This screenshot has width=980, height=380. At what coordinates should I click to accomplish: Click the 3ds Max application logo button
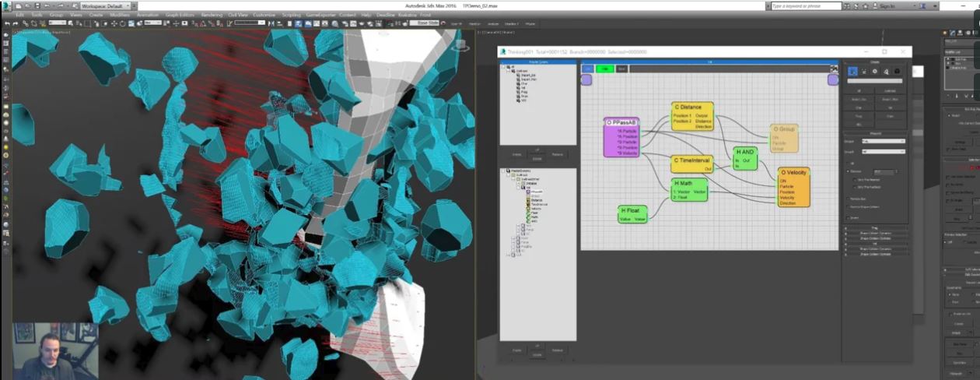pos(5,5)
